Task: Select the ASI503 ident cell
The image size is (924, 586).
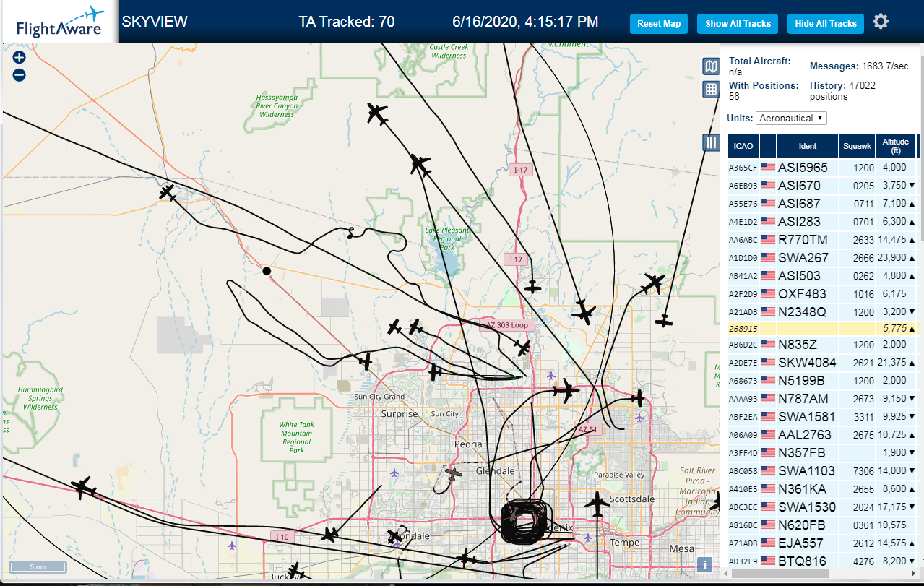Action: point(808,276)
